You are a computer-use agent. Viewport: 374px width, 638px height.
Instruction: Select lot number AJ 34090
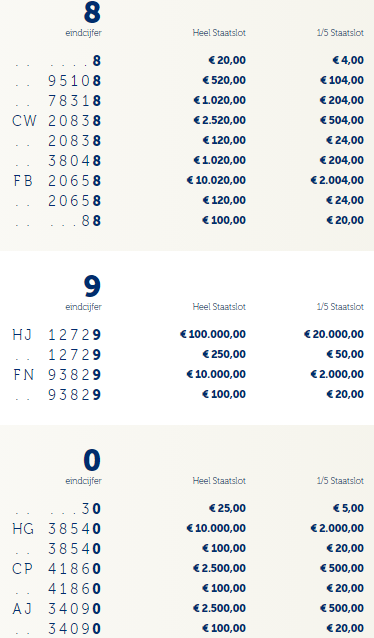pyautogui.click(x=57, y=609)
